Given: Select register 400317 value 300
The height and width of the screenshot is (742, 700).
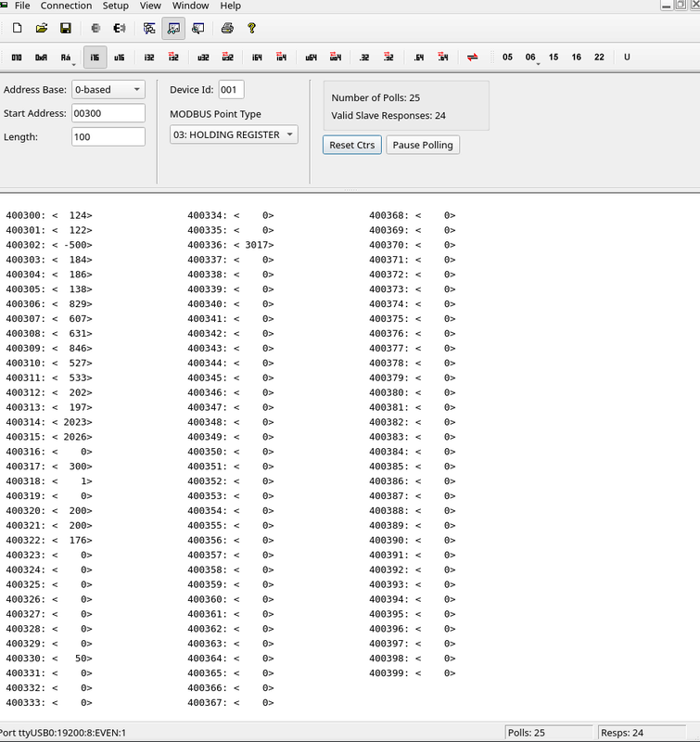Looking at the screenshot, I should click(x=49, y=467).
